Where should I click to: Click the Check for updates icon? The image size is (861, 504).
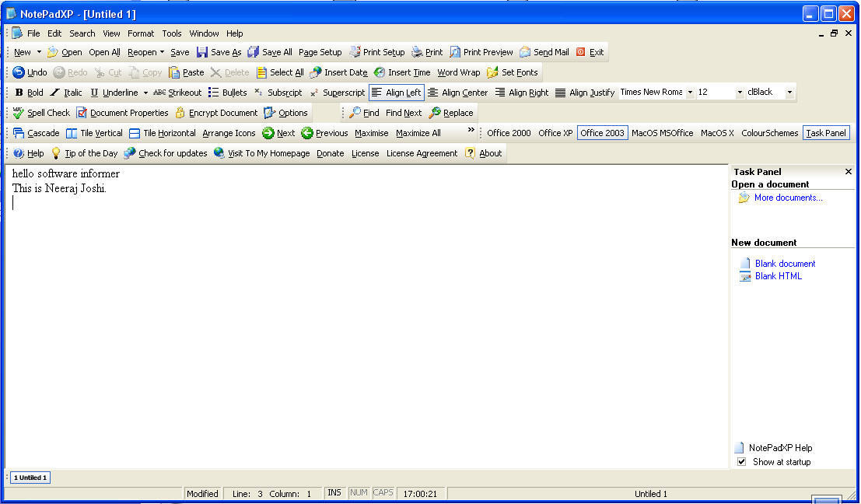point(130,153)
